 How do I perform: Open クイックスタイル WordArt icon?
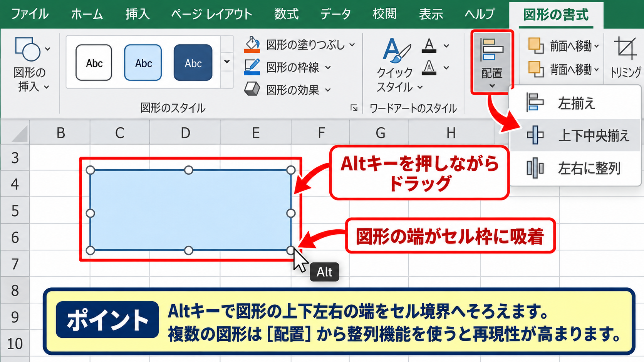pyautogui.click(x=397, y=50)
